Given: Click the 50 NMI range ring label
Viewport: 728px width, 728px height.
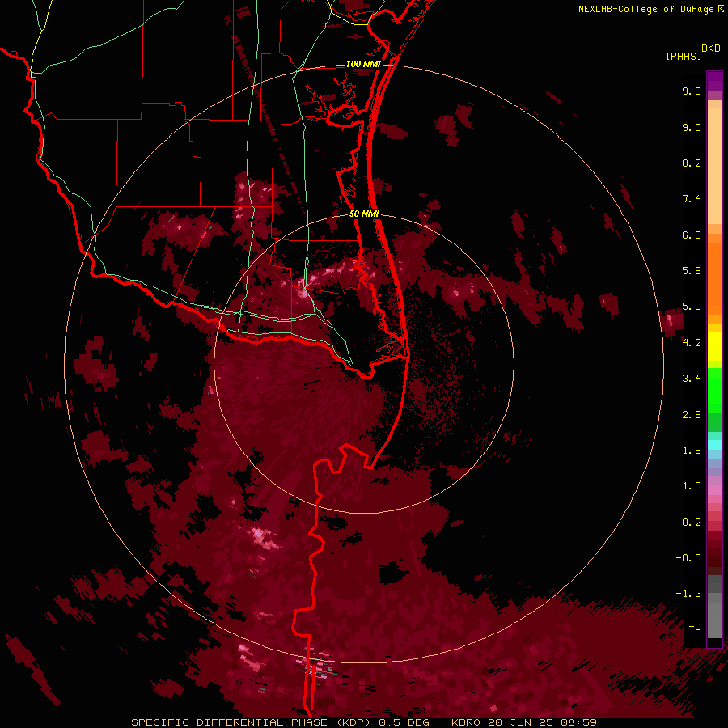Looking at the screenshot, I should click(364, 214).
